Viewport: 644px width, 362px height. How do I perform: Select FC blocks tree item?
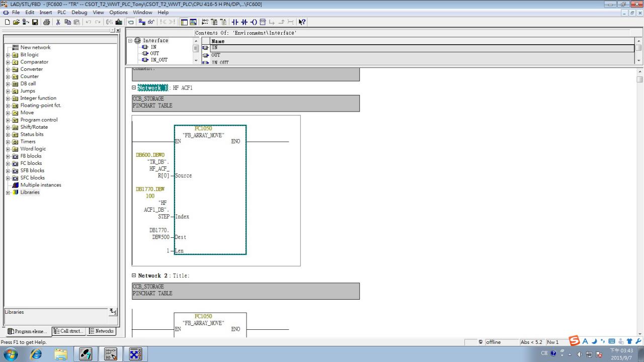pos(31,163)
